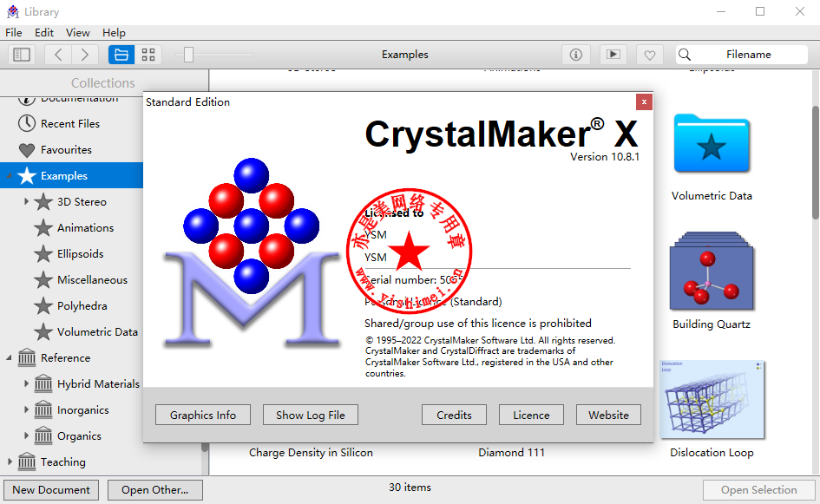Click the Charge Density in Silicon label

pyautogui.click(x=312, y=452)
